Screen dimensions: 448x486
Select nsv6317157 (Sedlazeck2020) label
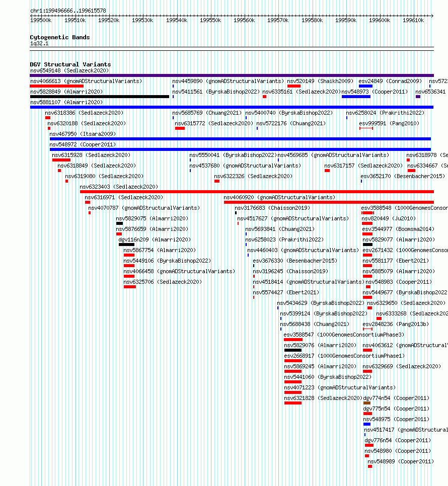click(363, 166)
